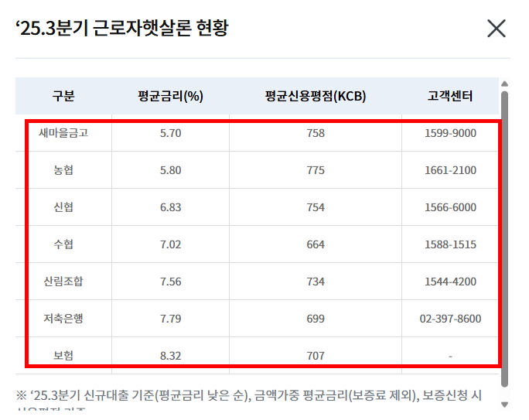The height and width of the screenshot is (420, 529).
Task: Click the 8.32 average rate value
Action: [x=170, y=356]
